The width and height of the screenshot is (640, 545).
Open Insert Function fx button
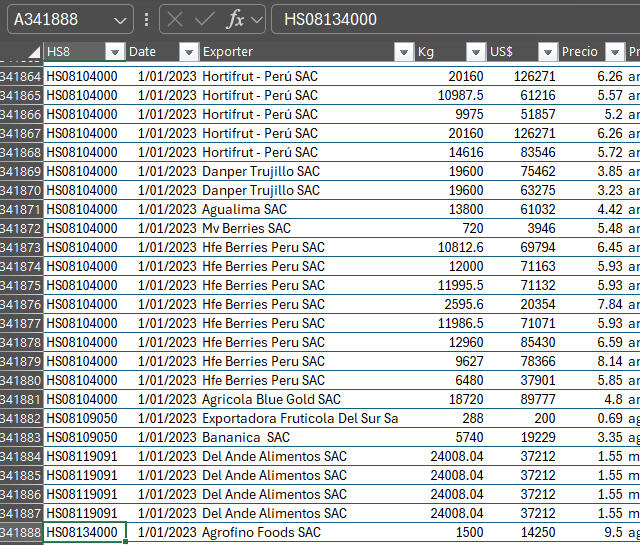[x=235, y=19]
